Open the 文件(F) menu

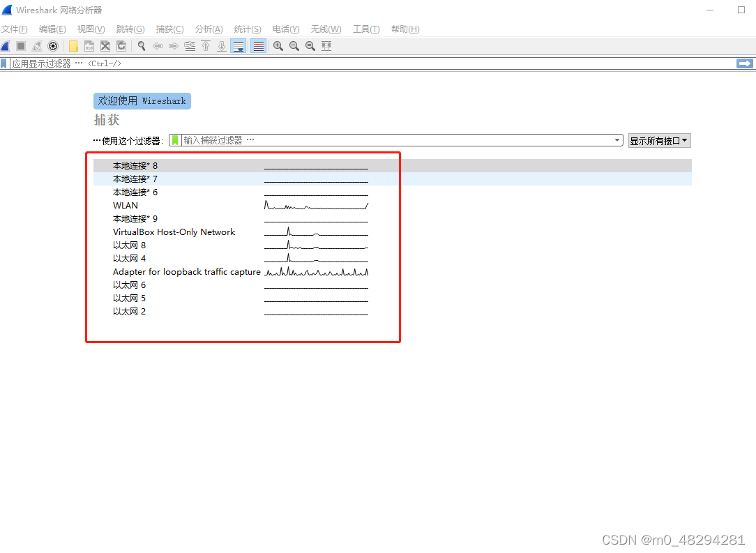click(x=15, y=29)
